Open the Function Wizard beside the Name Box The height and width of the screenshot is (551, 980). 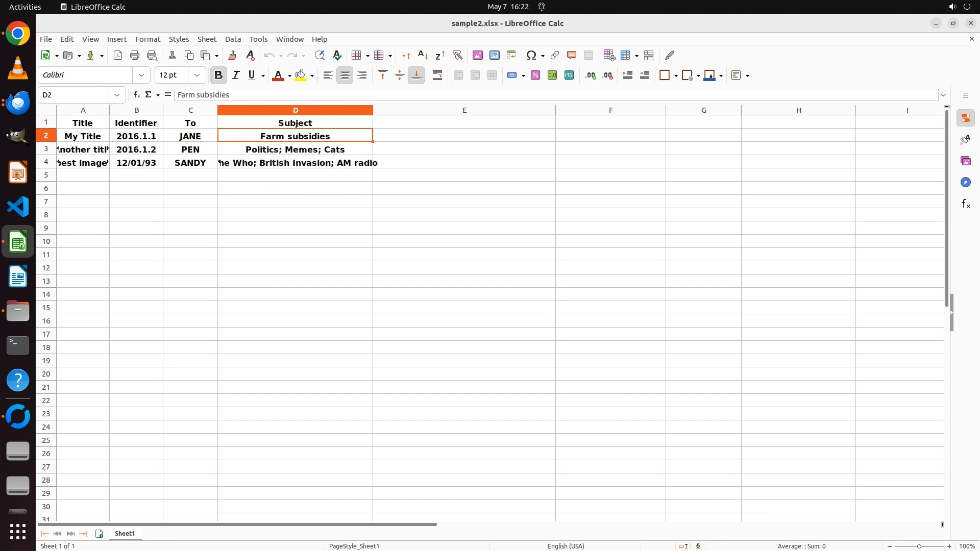[x=136, y=94]
